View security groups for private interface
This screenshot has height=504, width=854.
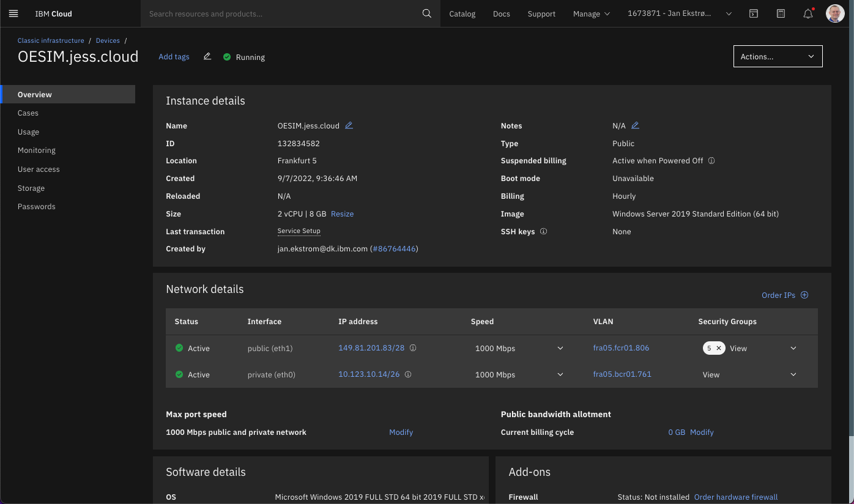click(x=711, y=374)
